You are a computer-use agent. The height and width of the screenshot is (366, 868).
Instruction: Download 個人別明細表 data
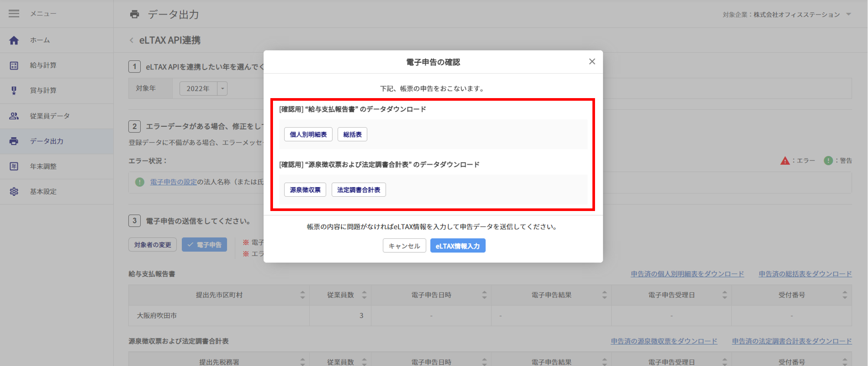(x=308, y=135)
